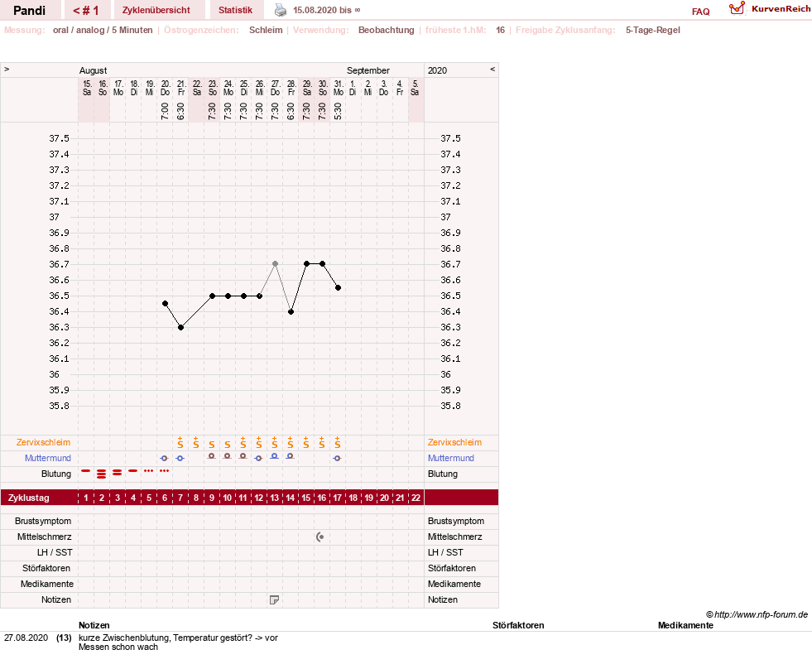Click the Mittelschmerz symbol on cycle day 16
This screenshot has width=812, height=669.
320,537
